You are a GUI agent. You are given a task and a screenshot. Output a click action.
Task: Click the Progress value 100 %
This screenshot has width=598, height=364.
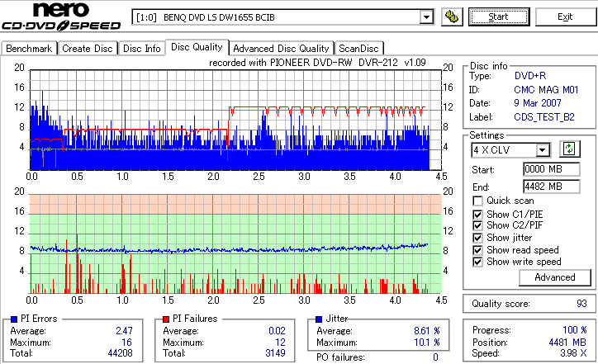point(575,330)
